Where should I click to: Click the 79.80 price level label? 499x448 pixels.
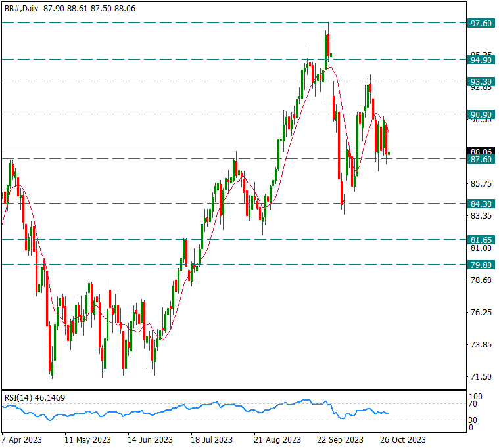pos(481,265)
